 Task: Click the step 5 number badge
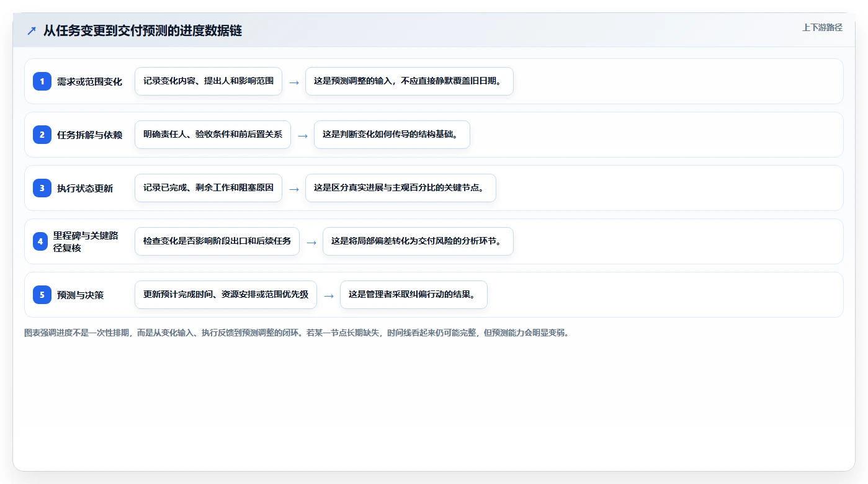tap(42, 295)
